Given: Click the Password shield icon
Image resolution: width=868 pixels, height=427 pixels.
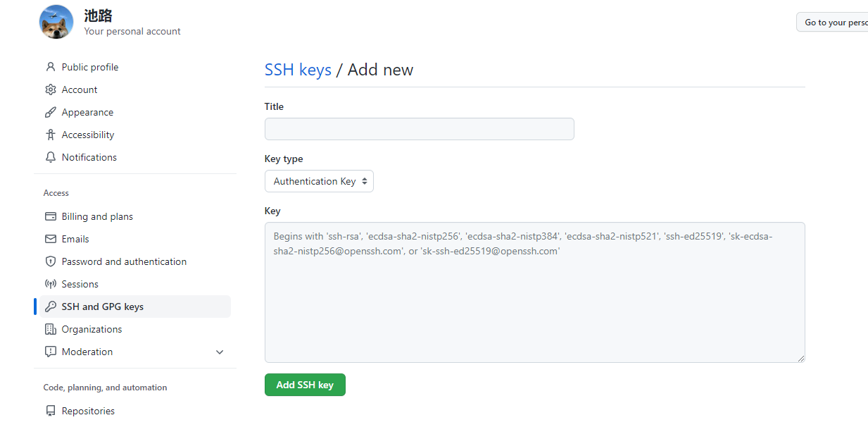Looking at the screenshot, I should 50,261.
